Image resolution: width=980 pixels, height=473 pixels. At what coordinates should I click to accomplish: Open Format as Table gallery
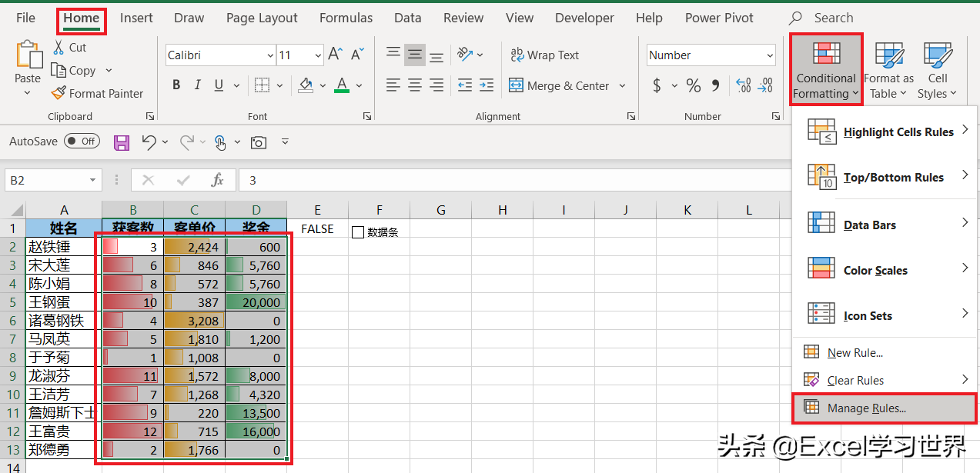[x=888, y=69]
